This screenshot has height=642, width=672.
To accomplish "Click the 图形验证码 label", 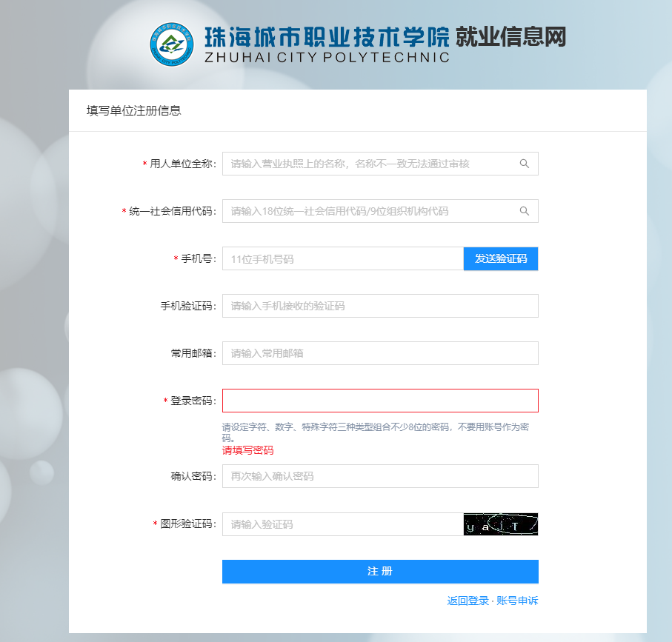I will tap(188, 524).
